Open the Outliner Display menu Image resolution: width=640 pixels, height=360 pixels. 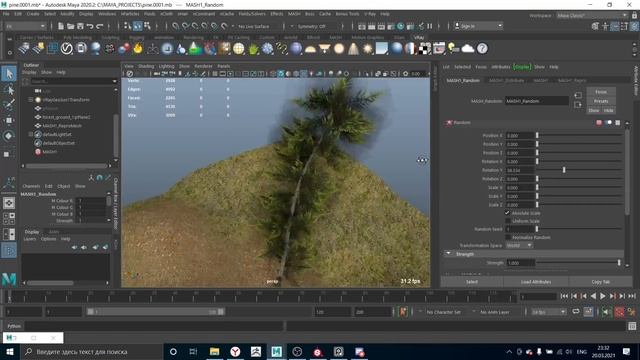tap(29, 72)
